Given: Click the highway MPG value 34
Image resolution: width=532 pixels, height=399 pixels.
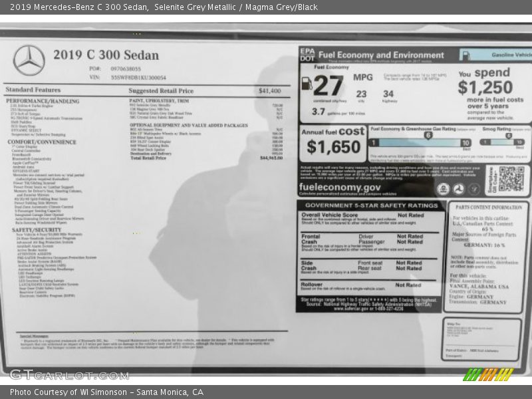Looking at the screenshot, I should tap(388, 94).
